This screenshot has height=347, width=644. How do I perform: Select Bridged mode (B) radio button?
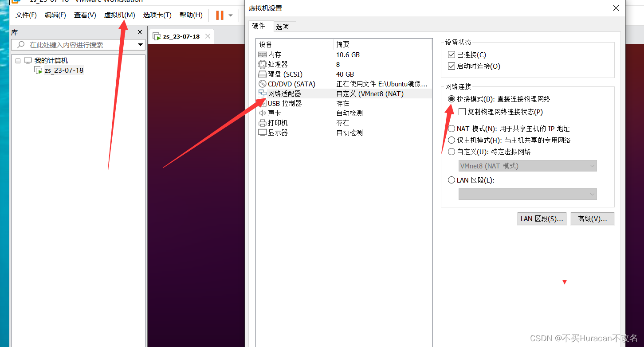(x=452, y=99)
